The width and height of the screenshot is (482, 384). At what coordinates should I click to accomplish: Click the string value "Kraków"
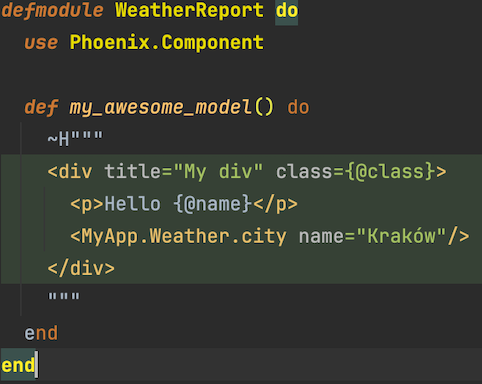tap(401, 236)
